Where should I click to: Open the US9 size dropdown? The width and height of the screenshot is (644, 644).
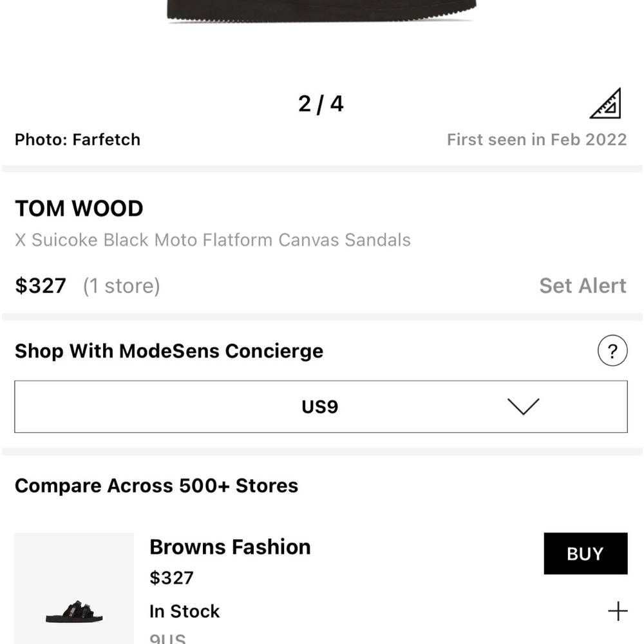(321, 407)
